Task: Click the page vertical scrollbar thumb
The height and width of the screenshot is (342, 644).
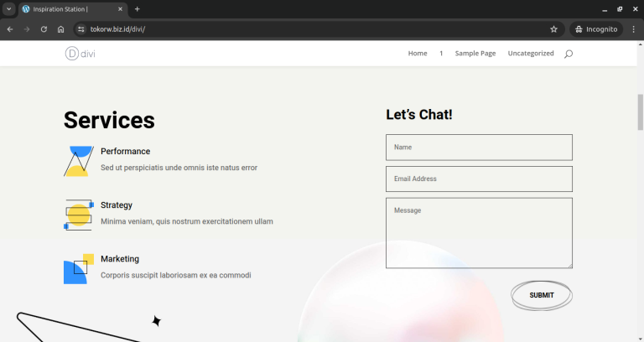Action: pyautogui.click(x=641, y=112)
